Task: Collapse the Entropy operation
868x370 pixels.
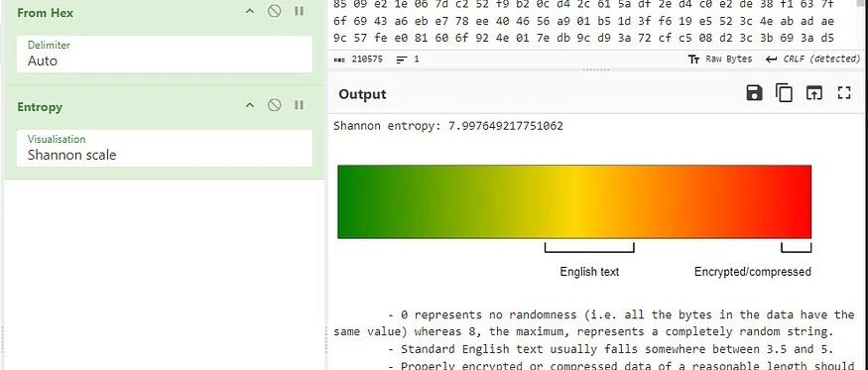Action: click(250, 105)
